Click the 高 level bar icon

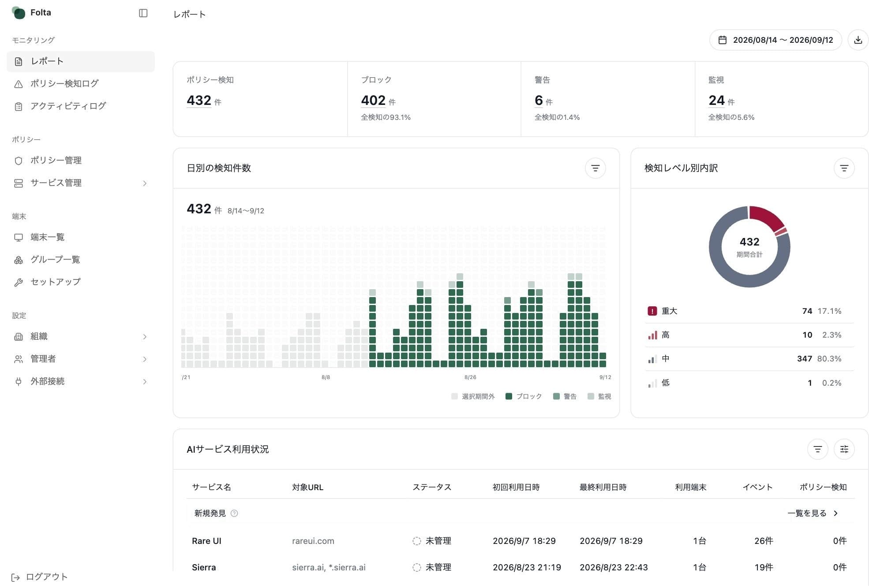652,335
